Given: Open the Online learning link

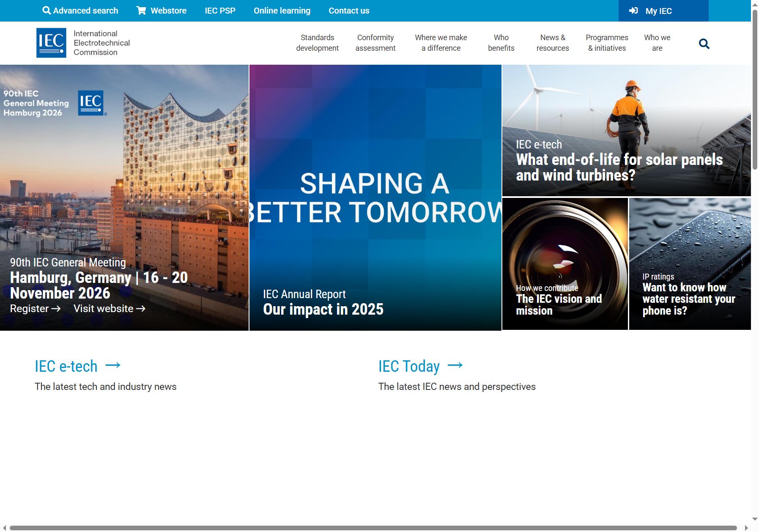Looking at the screenshot, I should click(282, 11).
